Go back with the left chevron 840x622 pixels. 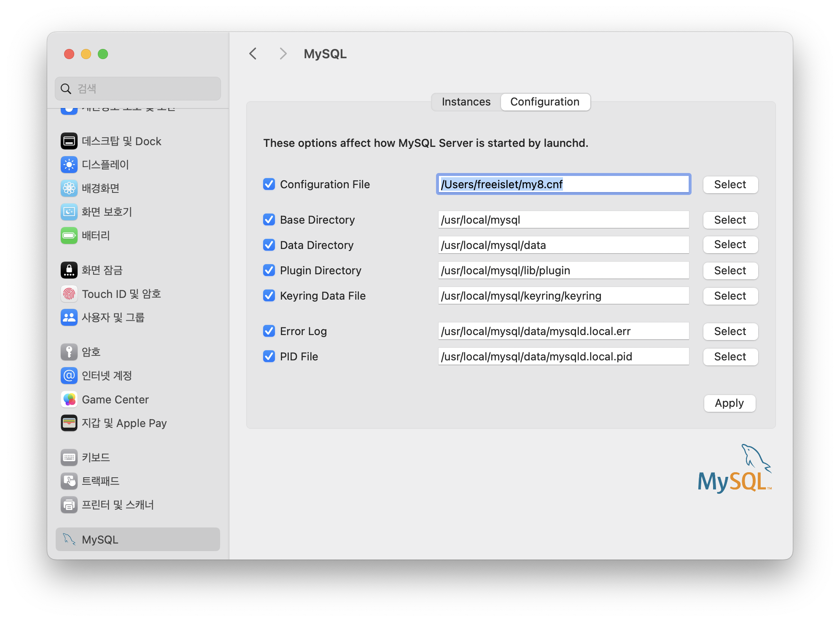point(253,54)
